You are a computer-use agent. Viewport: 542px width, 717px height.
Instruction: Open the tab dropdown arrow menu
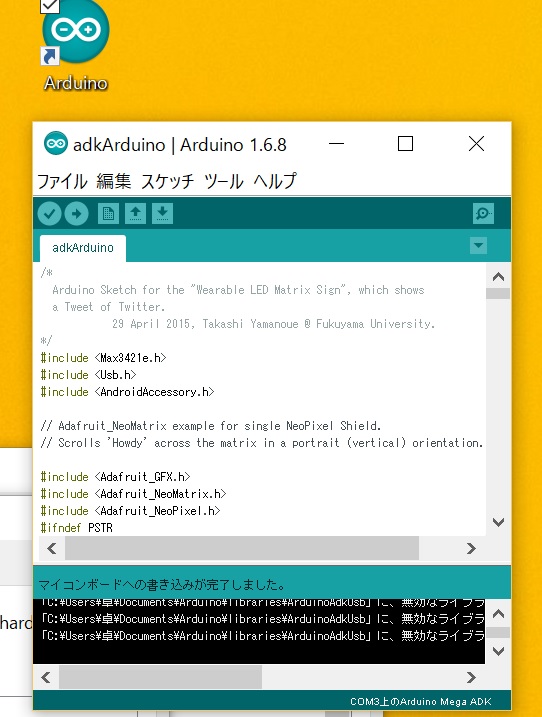click(x=478, y=245)
